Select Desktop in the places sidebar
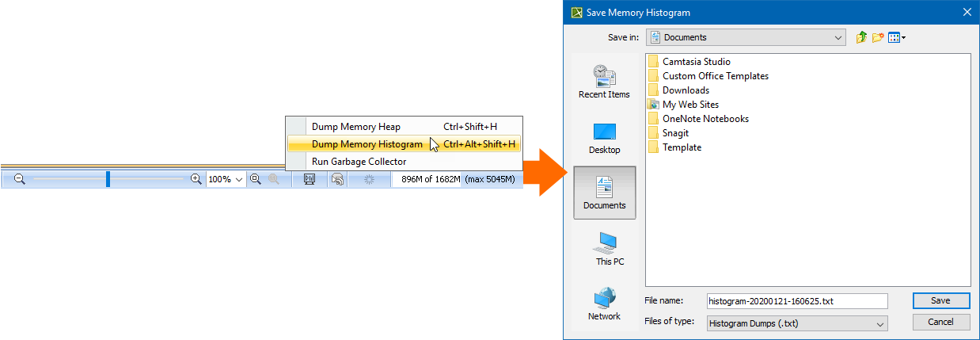980x340 pixels. (x=604, y=138)
